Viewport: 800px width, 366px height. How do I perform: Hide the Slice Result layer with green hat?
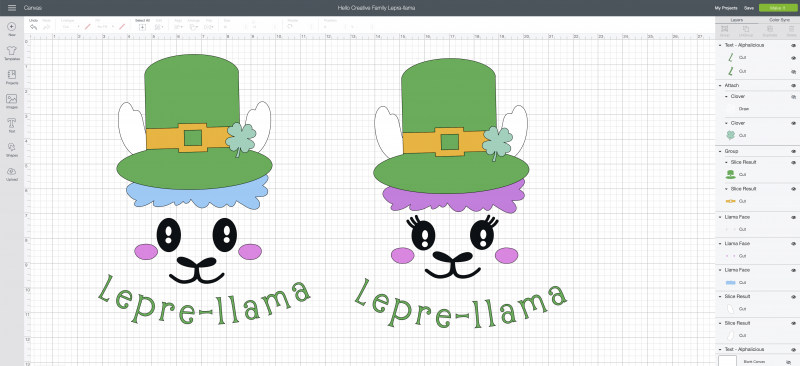coord(793,162)
